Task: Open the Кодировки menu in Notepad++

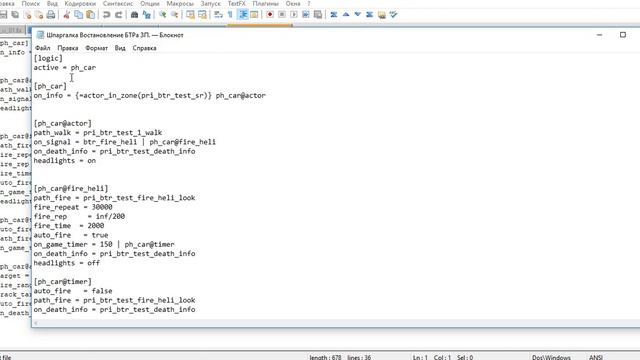Action: point(80,3)
